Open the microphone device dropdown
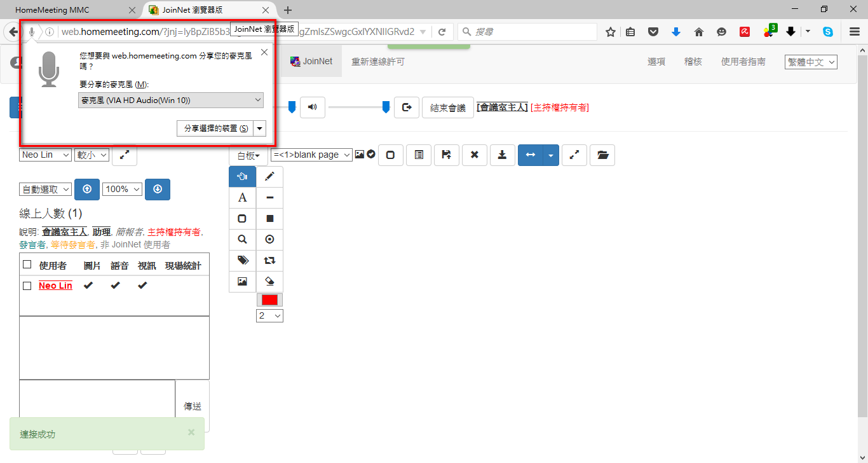Viewport: 868px width, 463px height. tap(171, 100)
